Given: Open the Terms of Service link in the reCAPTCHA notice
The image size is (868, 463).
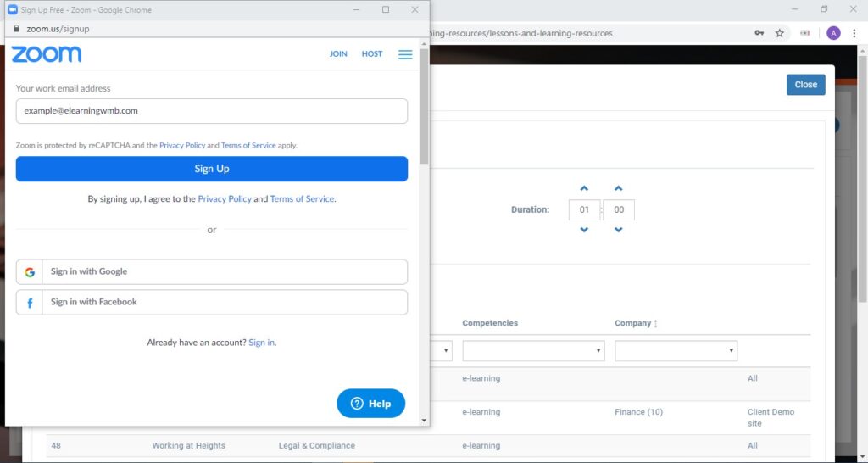Looking at the screenshot, I should point(248,146).
